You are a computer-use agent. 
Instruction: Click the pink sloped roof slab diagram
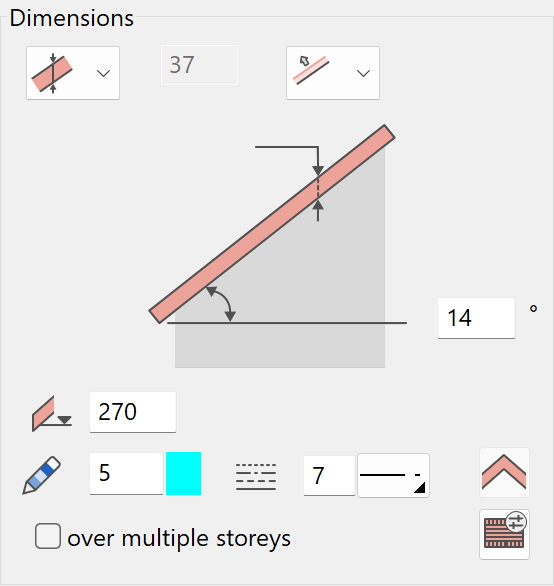click(272, 224)
